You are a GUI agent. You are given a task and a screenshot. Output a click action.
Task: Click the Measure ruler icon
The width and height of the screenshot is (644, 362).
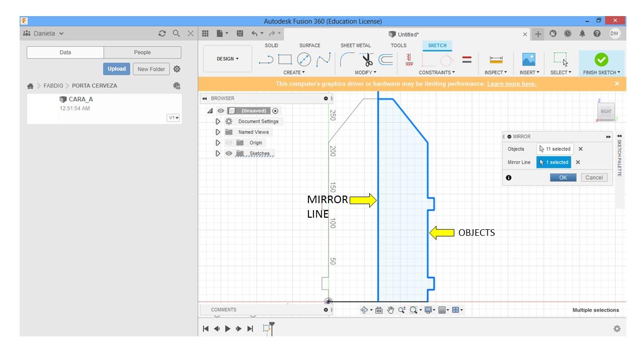click(x=496, y=60)
